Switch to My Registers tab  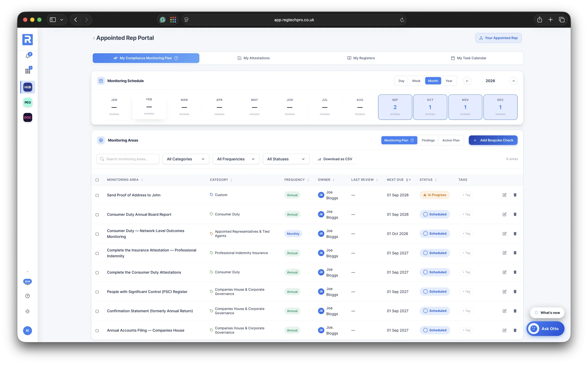[361, 58]
